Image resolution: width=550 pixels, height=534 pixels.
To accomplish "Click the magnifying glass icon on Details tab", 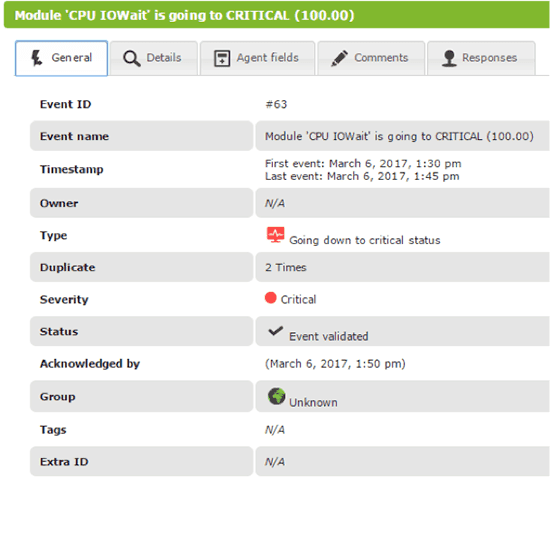I will point(132,58).
